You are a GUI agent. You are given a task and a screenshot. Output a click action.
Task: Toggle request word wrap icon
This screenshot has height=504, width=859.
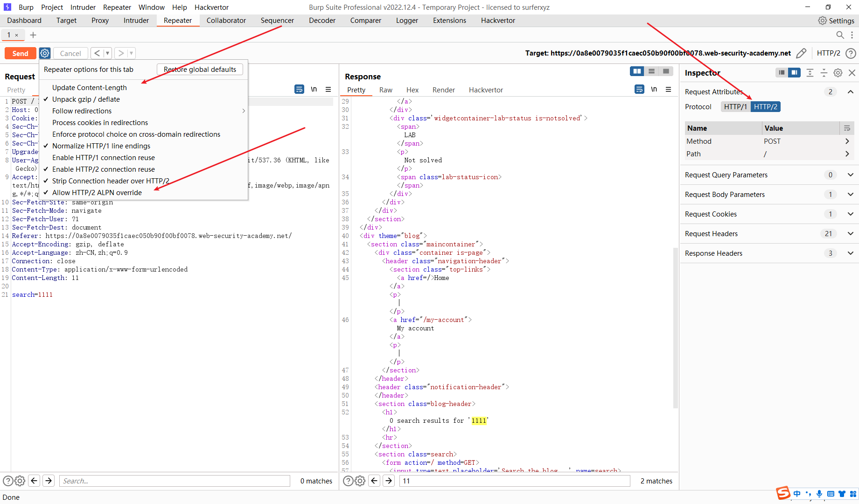pyautogui.click(x=299, y=89)
